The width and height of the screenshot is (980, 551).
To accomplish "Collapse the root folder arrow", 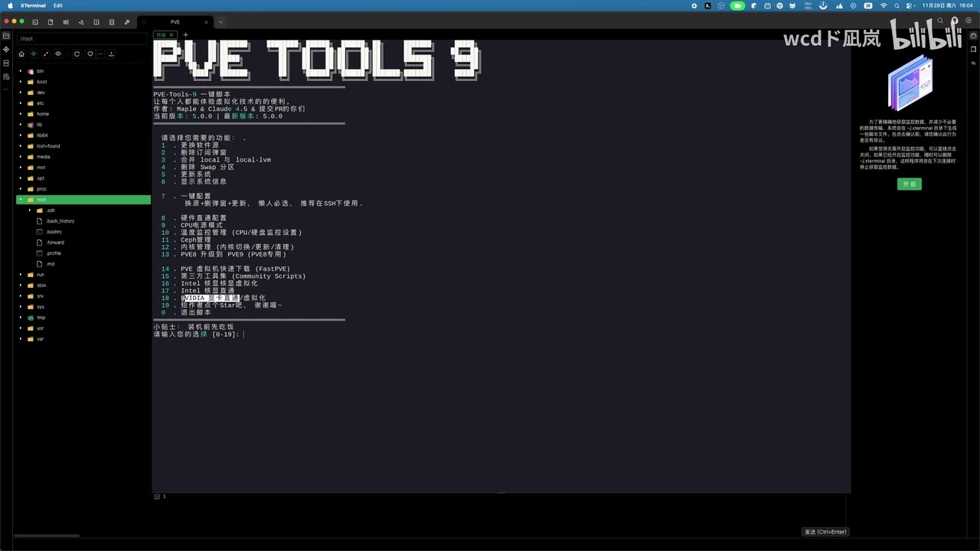I will tap(21, 200).
